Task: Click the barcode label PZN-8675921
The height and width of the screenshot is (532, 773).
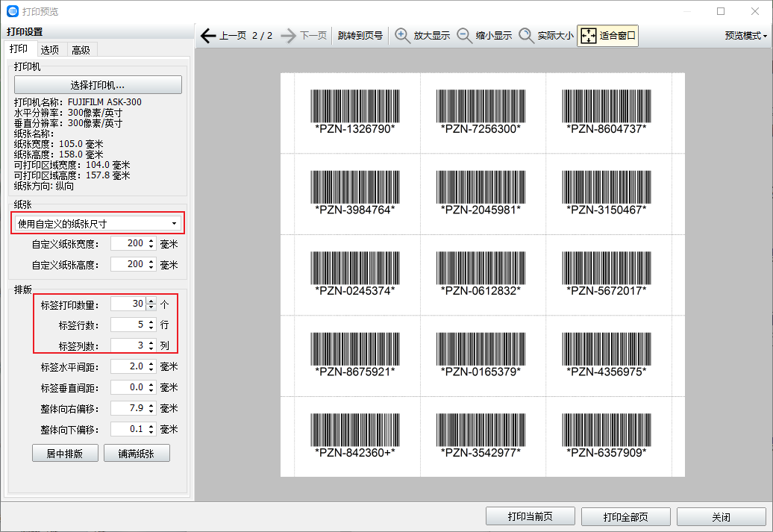Action: click(355, 354)
